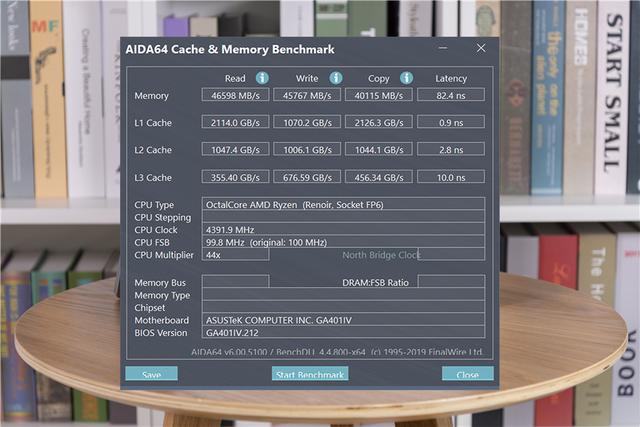Screen dimensions: 640x427
Task: Select the L1 Cache Read value 2114.0 GB/s
Action: (x=235, y=122)
